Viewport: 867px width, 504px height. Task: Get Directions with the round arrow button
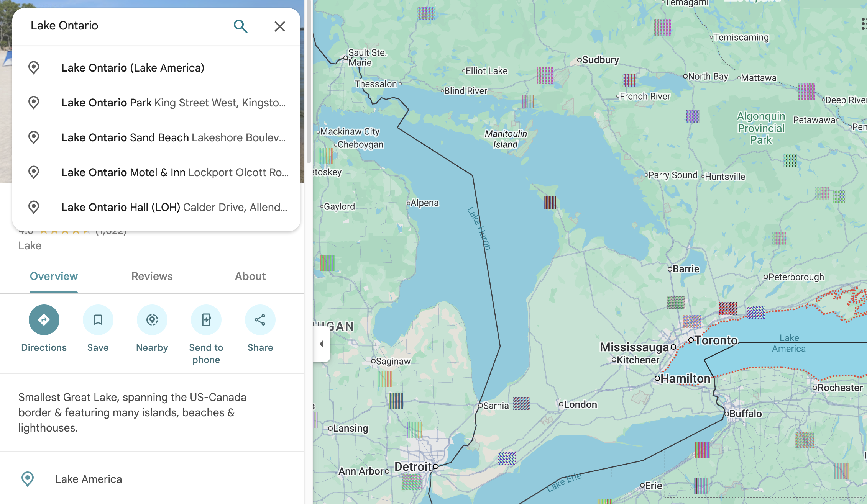pyautogui.click(x=44, y=320)
